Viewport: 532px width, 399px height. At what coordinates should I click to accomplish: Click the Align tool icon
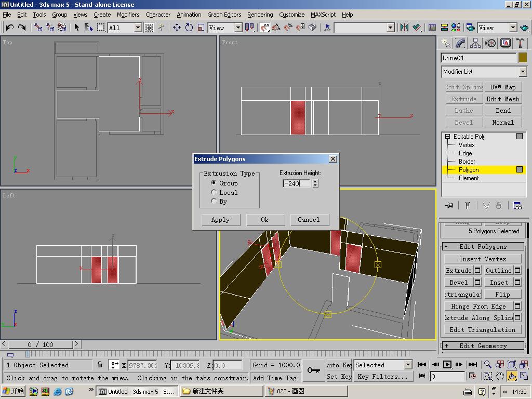[417, 28]
